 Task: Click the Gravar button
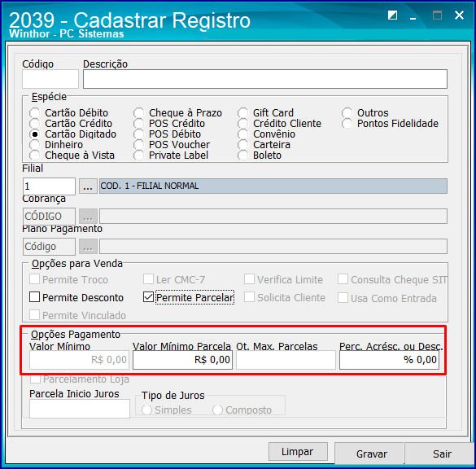(x=369, y=454)
